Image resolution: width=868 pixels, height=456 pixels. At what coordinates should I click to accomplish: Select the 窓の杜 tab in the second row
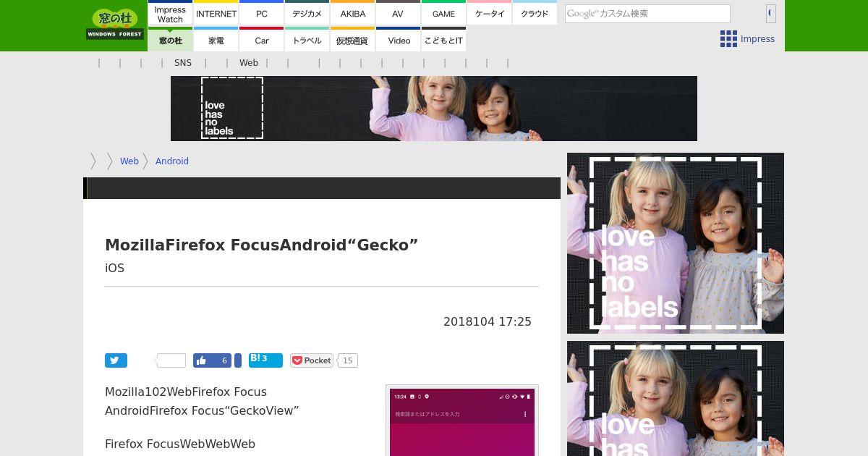[x=170, y=40]
